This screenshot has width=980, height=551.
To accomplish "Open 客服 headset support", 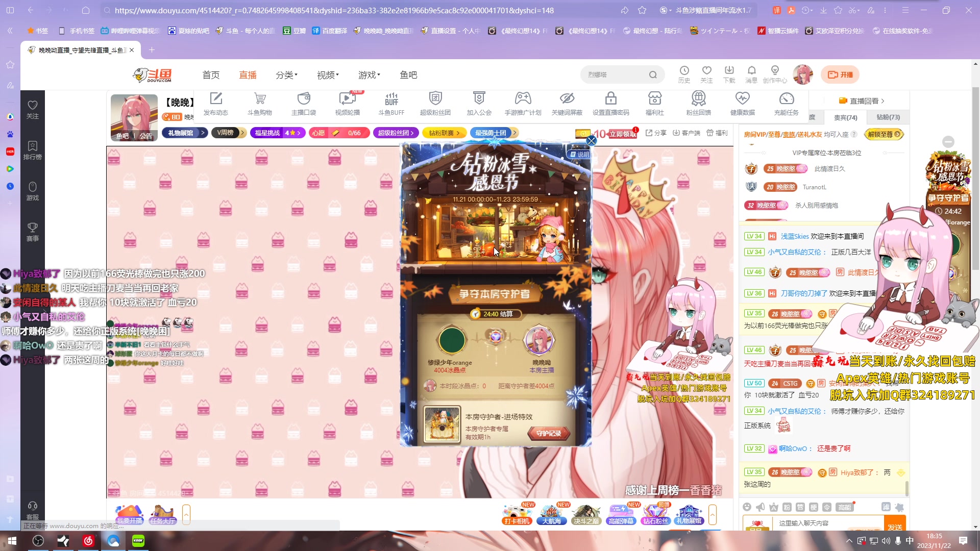I will [x=32, y=510].
